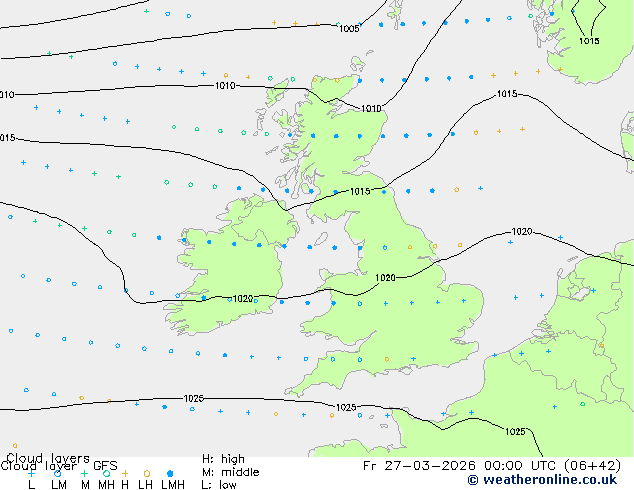Screen dimensions: 634x490
Task: Click the 1010 label northwest of Scotland
Action: (225, 86)
